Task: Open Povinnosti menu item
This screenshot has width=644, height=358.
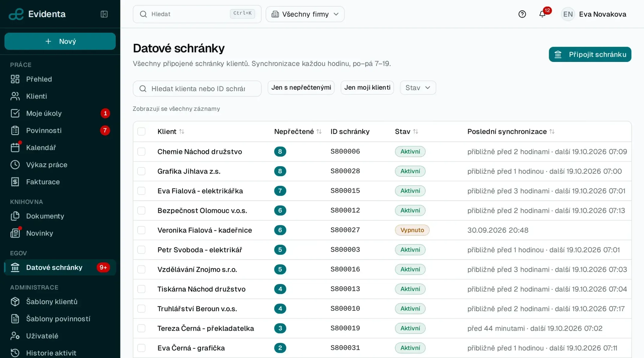Action: tap(60, 130)
